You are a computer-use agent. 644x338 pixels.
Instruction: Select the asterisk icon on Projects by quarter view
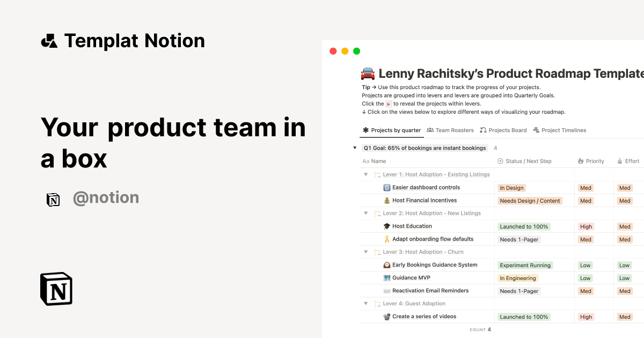pyautogui.click(x=365, y=130)
